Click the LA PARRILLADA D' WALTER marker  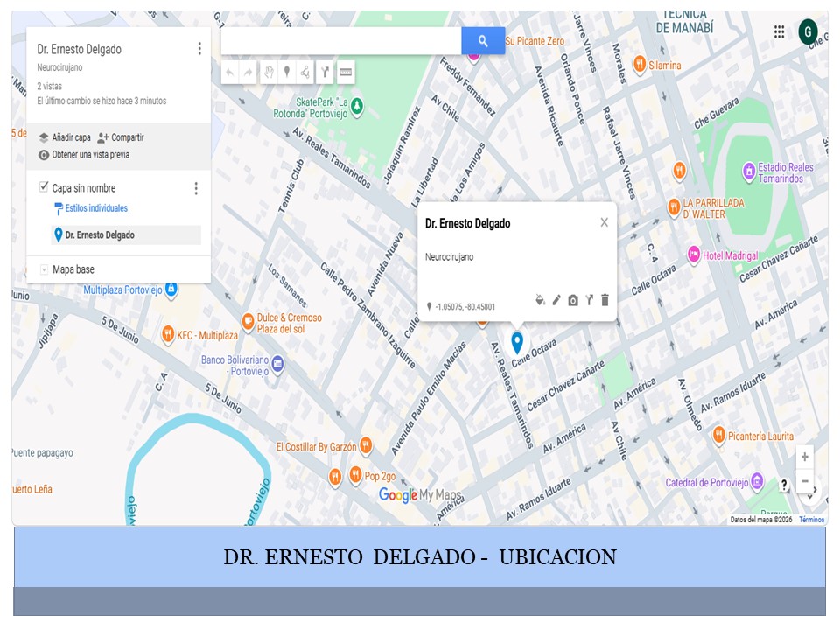point(674,206)
